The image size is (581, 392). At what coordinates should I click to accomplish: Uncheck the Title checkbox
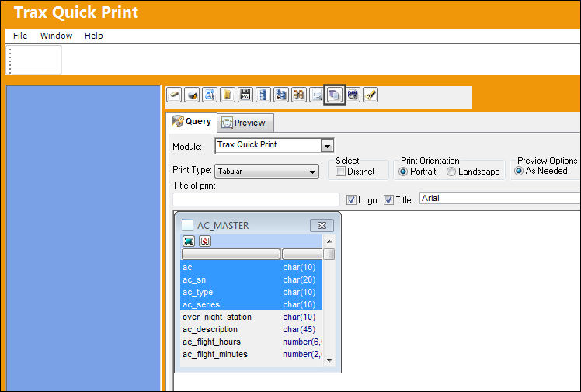pyautogui.click(x=388, y=200)
